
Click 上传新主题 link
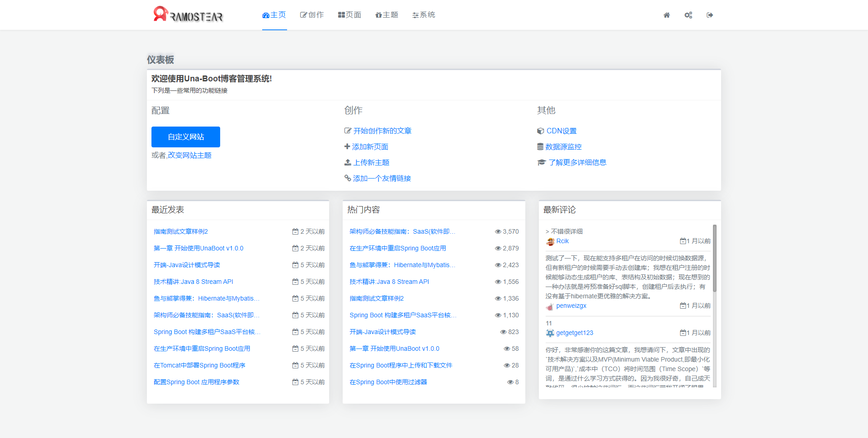pos(367,163)
